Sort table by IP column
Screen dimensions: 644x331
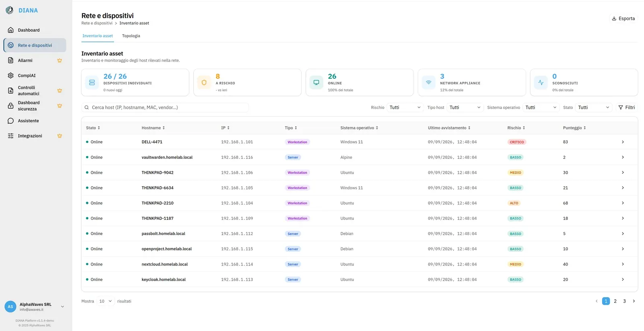coord(225,128)
